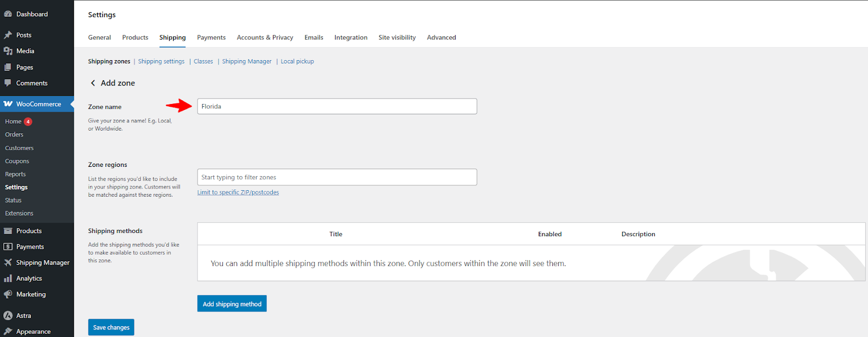The height and width of the screenshot is (337, 868).
Task: Click the Zone regions label
Action: 107,165
